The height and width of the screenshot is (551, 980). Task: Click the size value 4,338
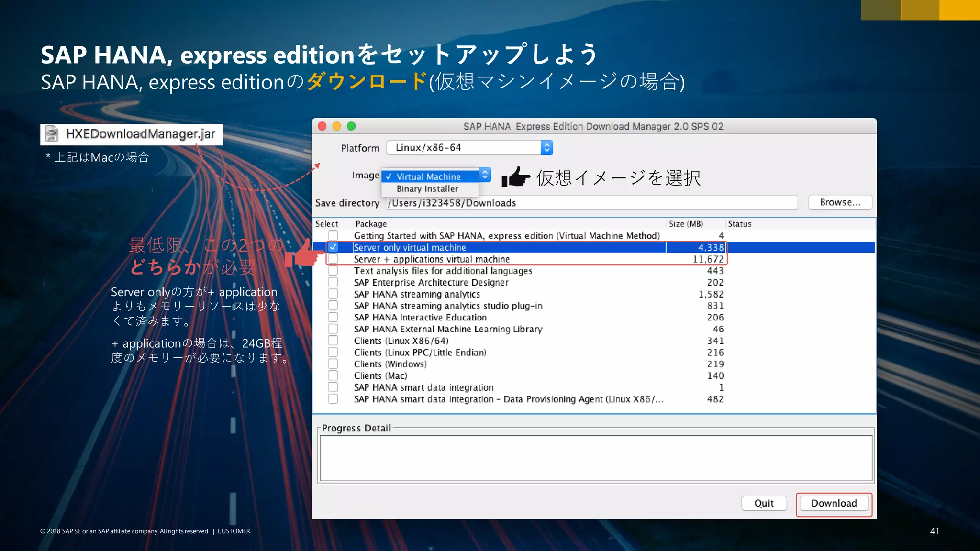pos(711,247)
